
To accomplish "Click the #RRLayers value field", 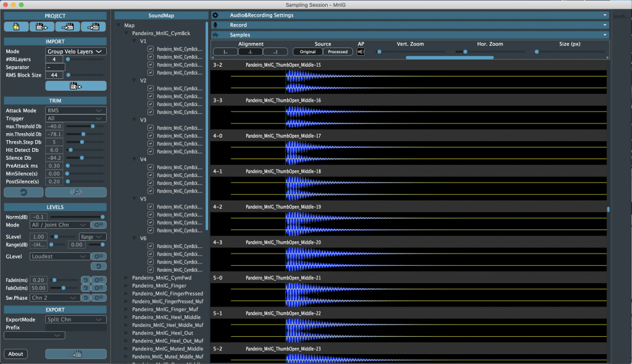I will tap(54, 59).
